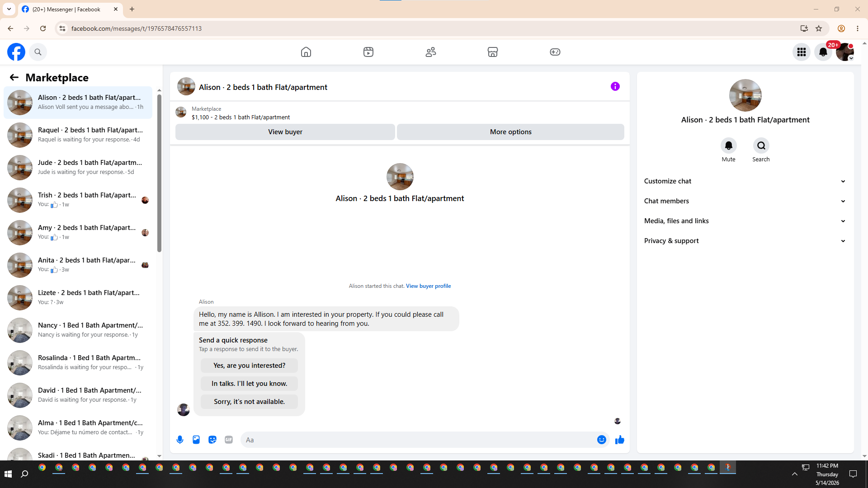Open David's 1 Bed 1 Bath conversation
This screenshot has height=488, width=868.
(78, 395)
